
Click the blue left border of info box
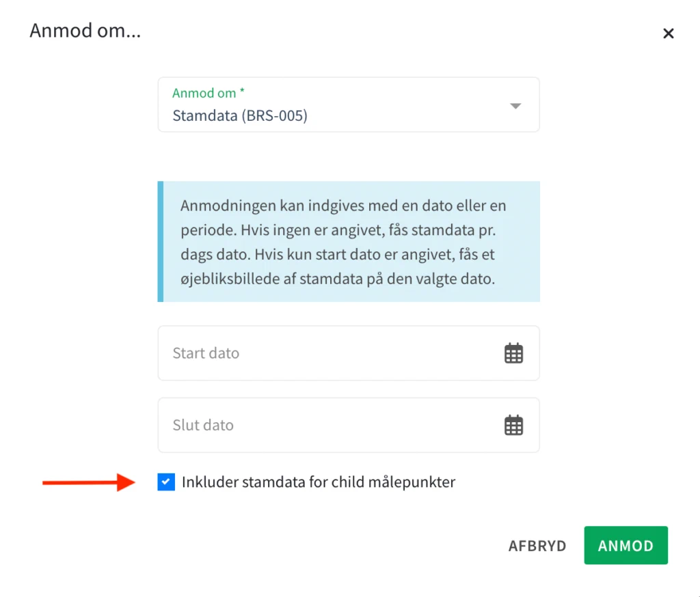[x=160, y=242]
